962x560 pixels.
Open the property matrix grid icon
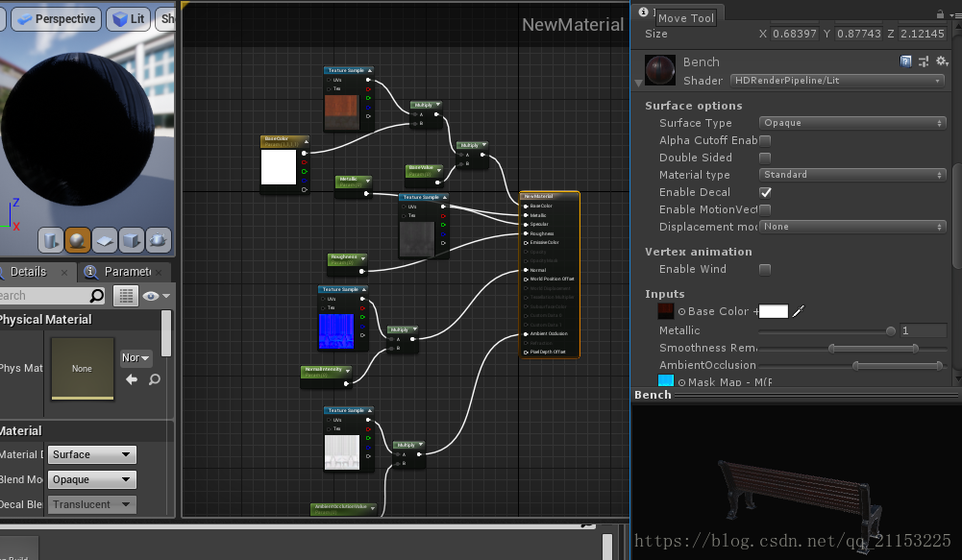point(125,296)
